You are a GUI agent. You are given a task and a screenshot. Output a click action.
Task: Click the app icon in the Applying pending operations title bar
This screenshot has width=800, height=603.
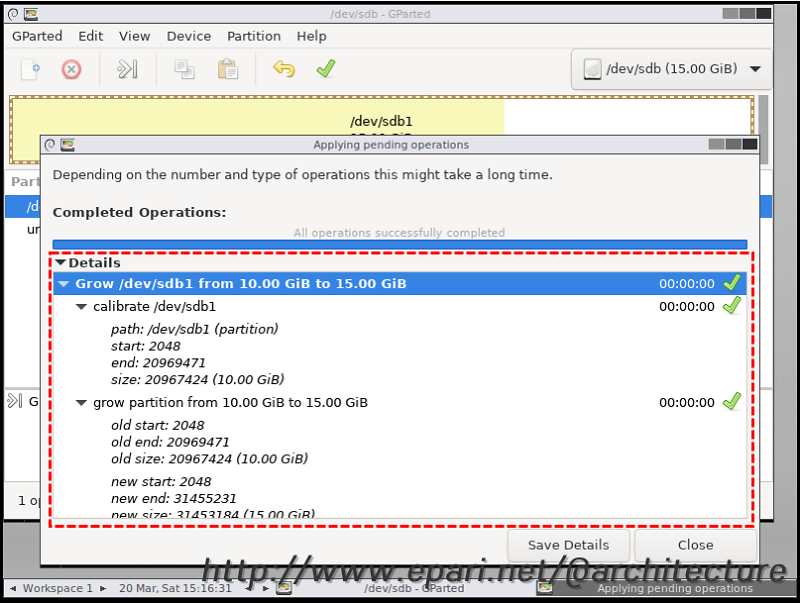(67, 145)
